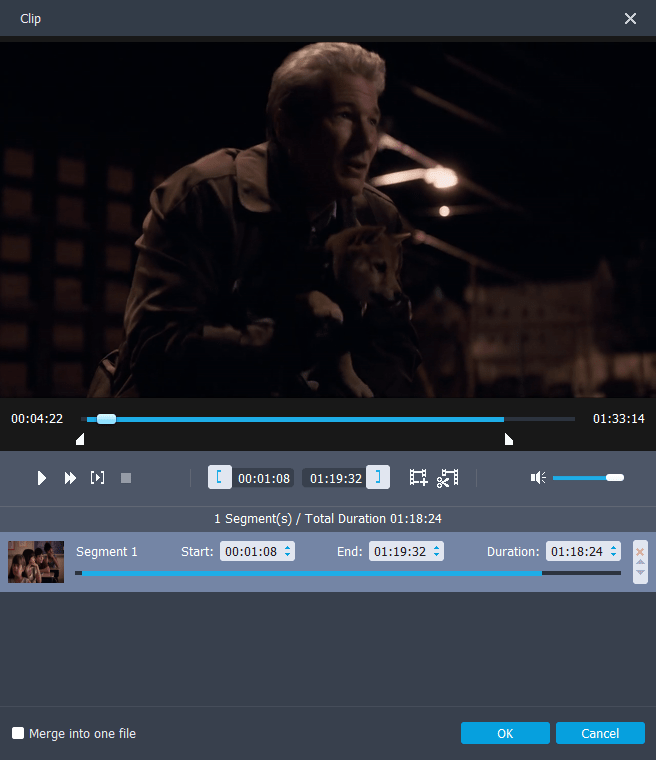
Task: Move Segment 1 down with triangle icon
Action: [x=640, y=572]
